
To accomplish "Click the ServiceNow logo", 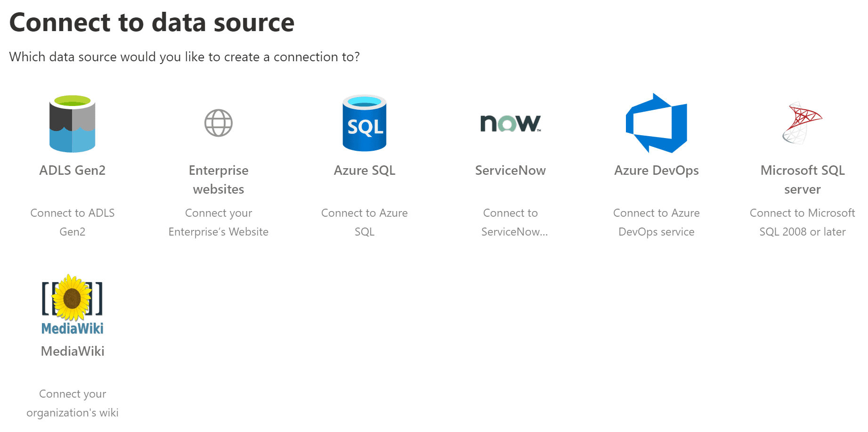I will (510, 123).
